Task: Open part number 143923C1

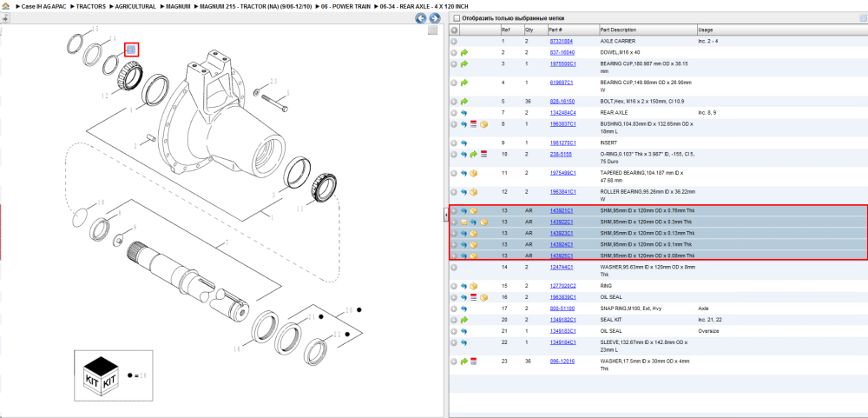Action: click(x=561, y=234)
